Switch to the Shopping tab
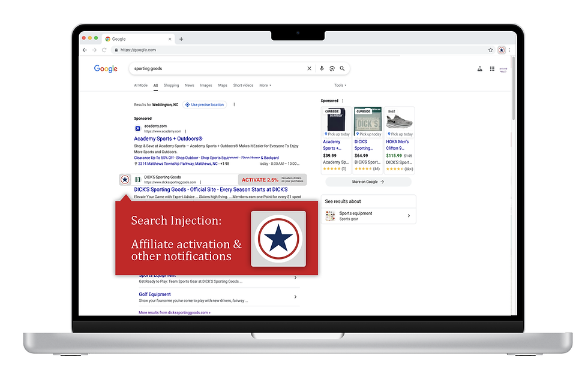This screenshot has height=374, width=588. point(172,86)
